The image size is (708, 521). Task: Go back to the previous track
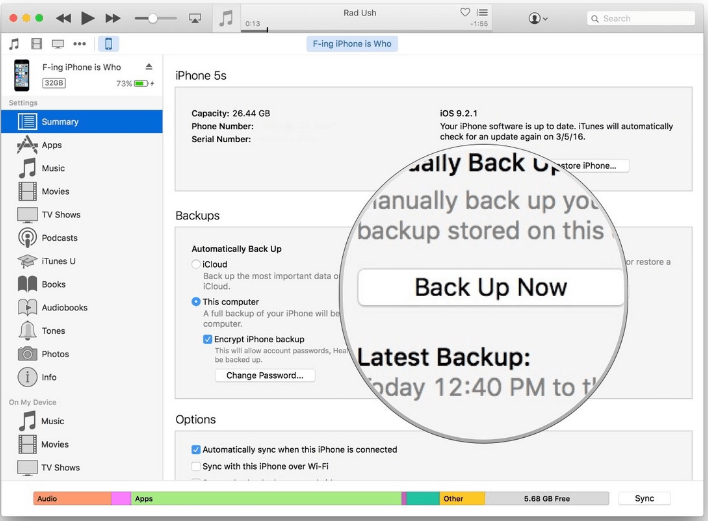click(x=63, y=18)
